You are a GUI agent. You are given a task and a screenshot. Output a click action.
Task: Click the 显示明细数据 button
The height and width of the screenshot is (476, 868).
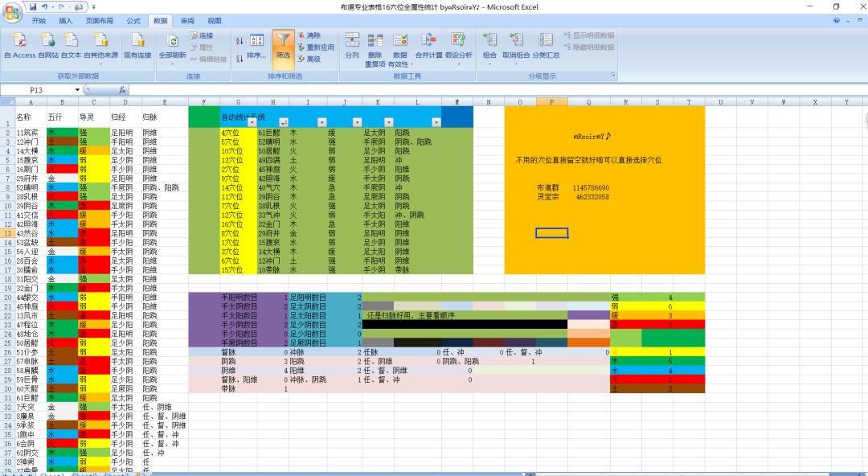pos(589,35)
